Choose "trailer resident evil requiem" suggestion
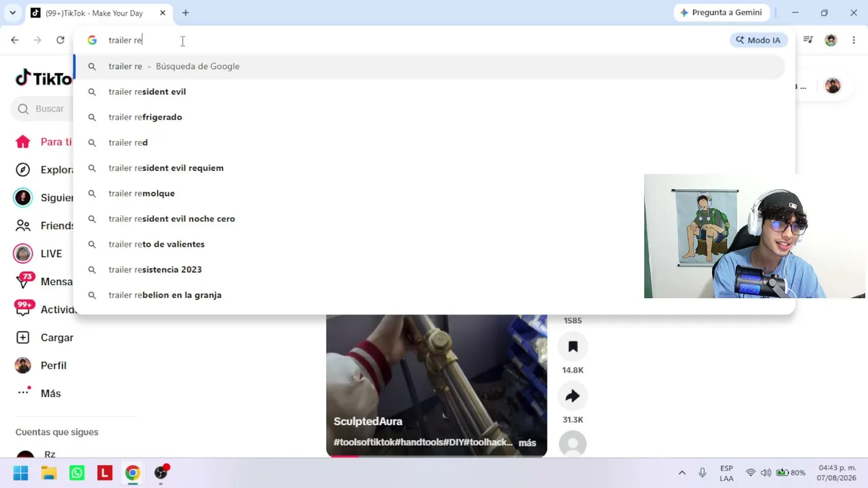The height and width of the screenshot is (488, 868). (x=429, y=168)
